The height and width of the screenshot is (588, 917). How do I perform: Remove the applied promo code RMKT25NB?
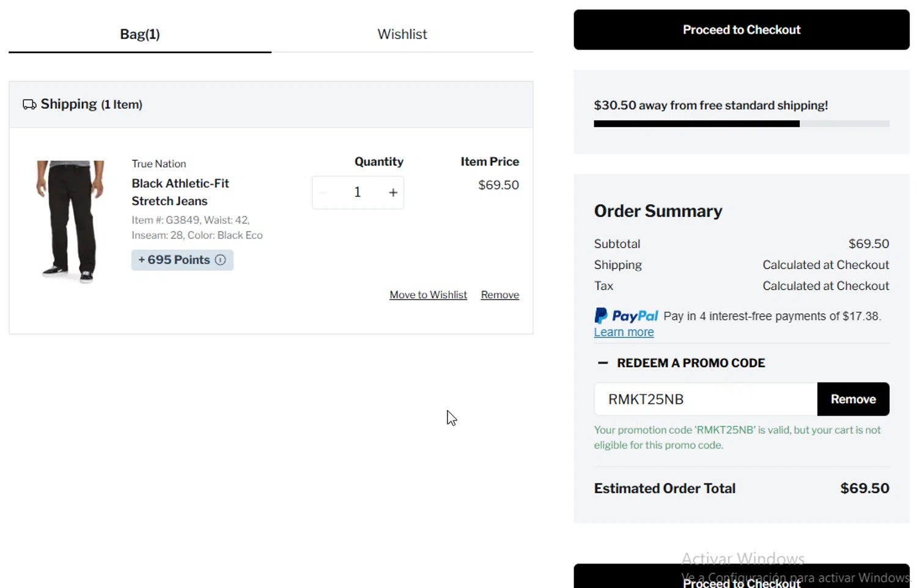click(853, 399)
